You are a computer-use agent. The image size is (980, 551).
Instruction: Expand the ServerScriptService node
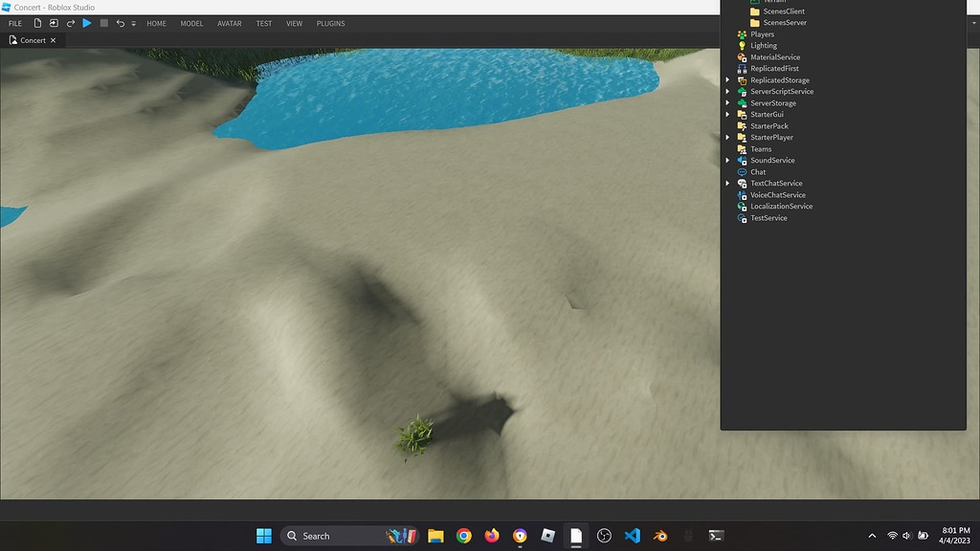(x=728, y=91)
